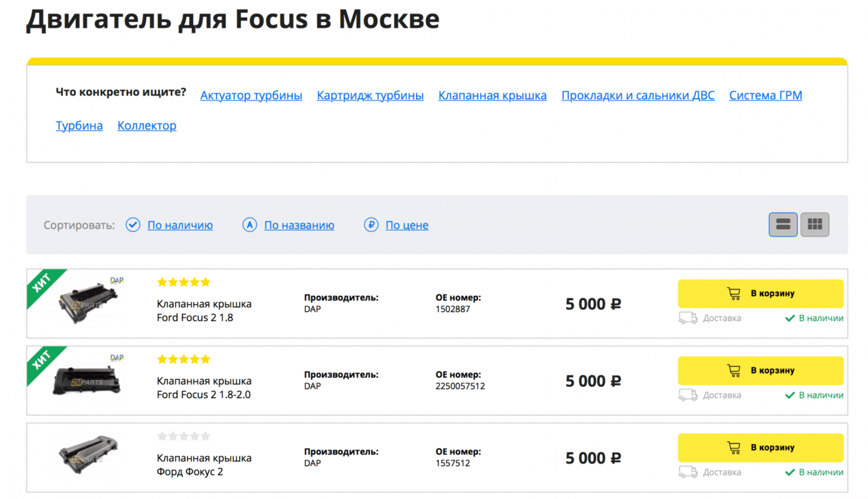
Task: Click delivery truck icon for Focus 2 1.8
Action: click(x=688, y=318)
